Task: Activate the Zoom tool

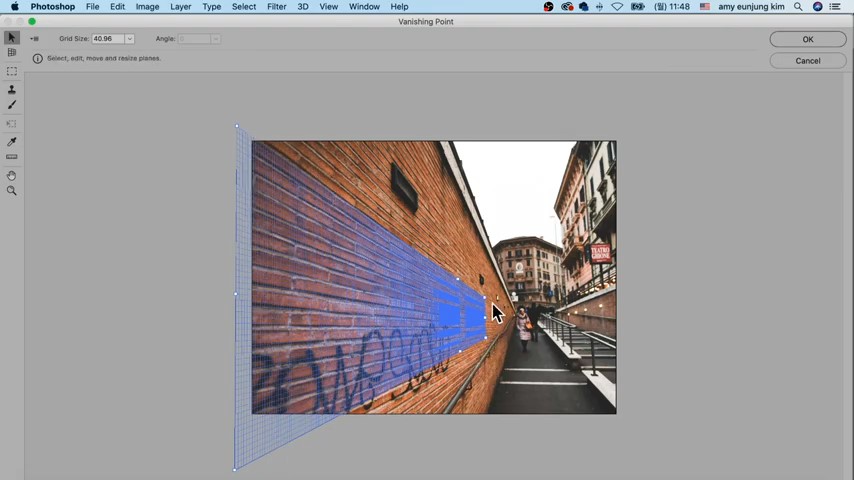Action: coord(12,191)
